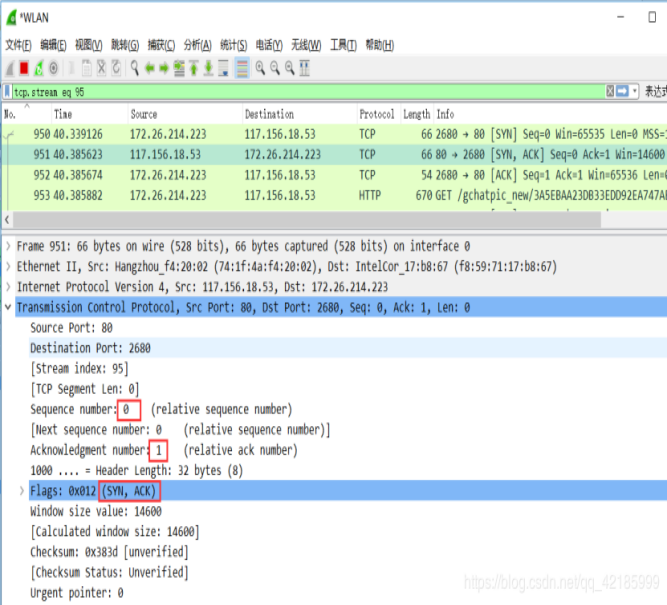Screen dimensions: 667x605
Task: Select packet 950 SYN row
Action: tap(334, 134)
